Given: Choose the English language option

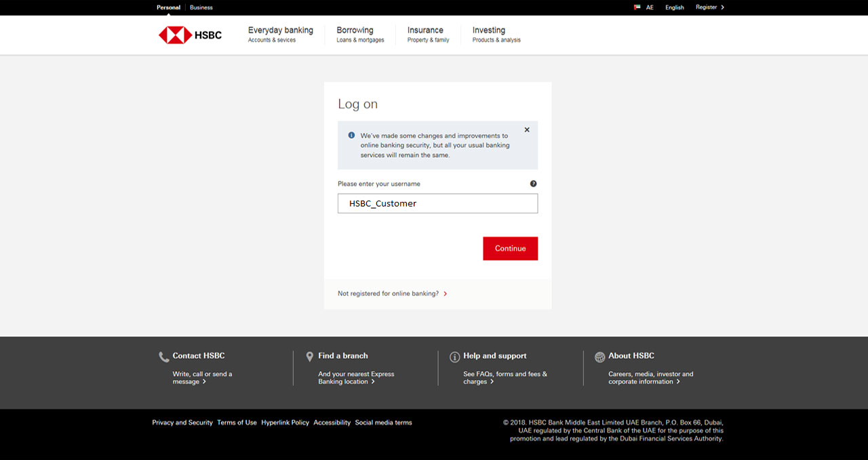Looking at the screenshot, I should click(x=675, y=7).
